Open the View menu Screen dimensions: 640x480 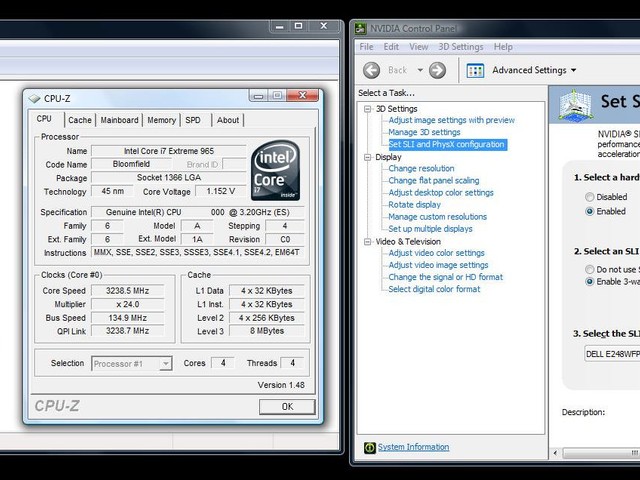[x=418, y=47]
